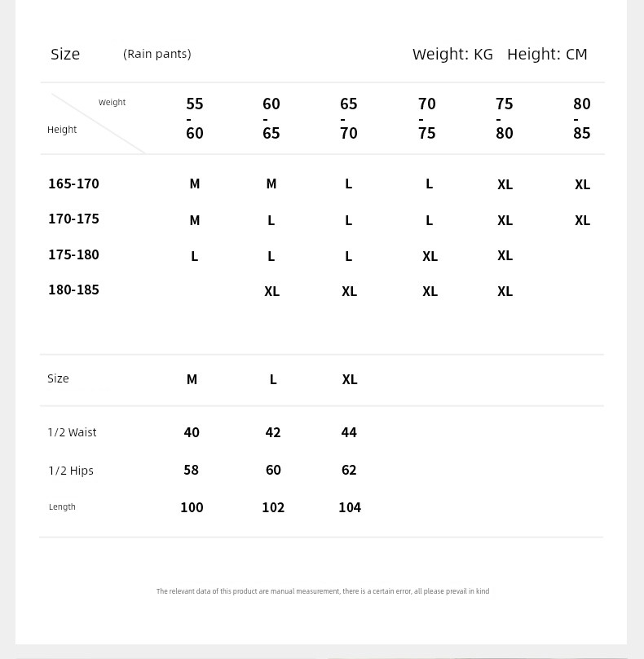Click the 180-185 height row label
This screenshot has width=644, height=659.
(73, 290)
